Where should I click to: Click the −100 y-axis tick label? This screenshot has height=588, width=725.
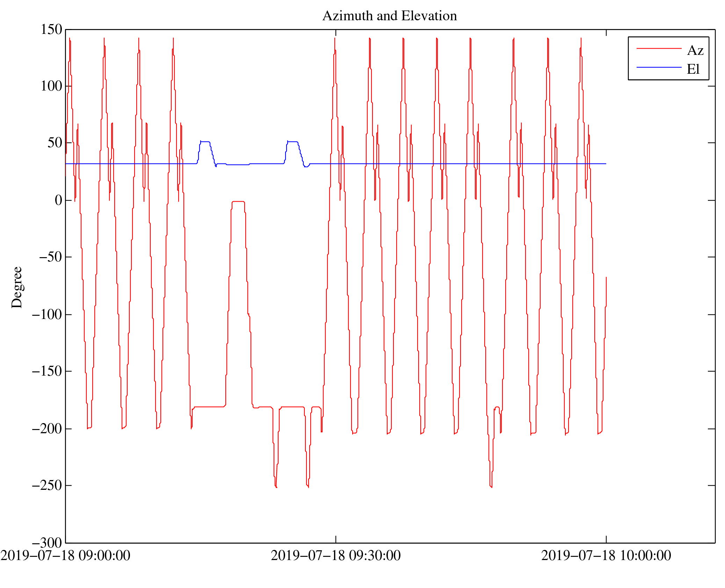tap(47, 314)
